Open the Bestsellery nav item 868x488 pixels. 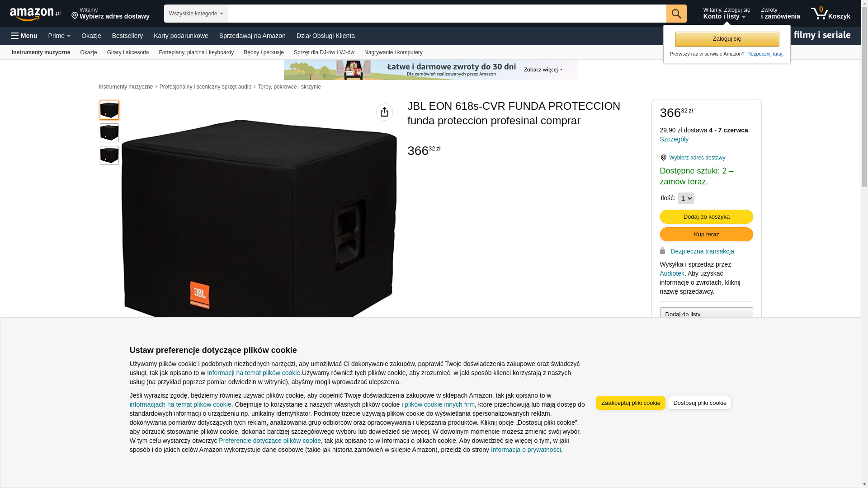pyautogui.click(x=127, y=36)
